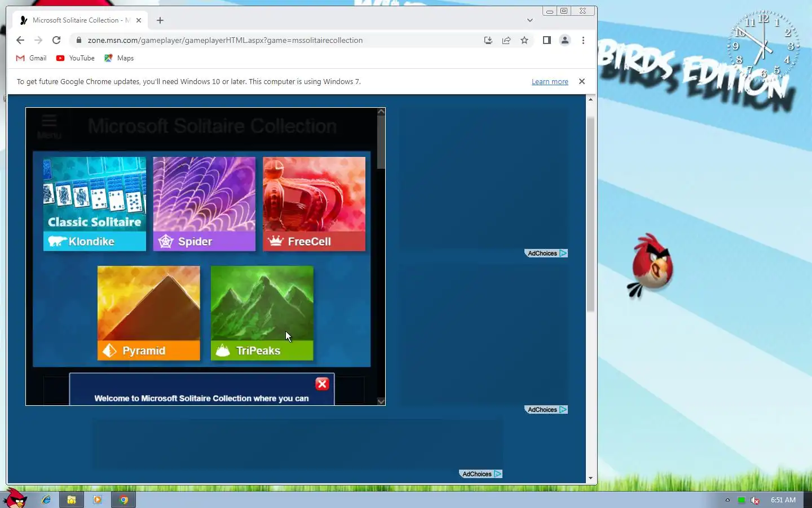Toggle Chrome side panel
Screen dimensions: 812x508
[546, 40]
